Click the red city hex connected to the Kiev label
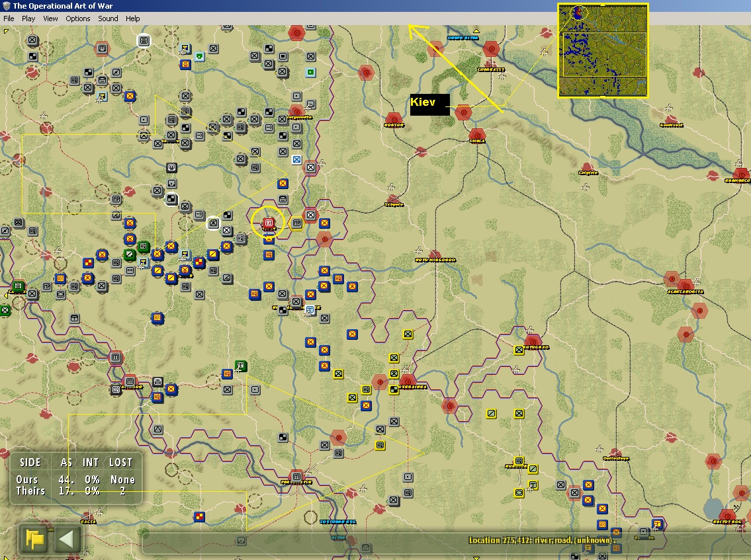751x560 pixels. (x=463, y=112)
